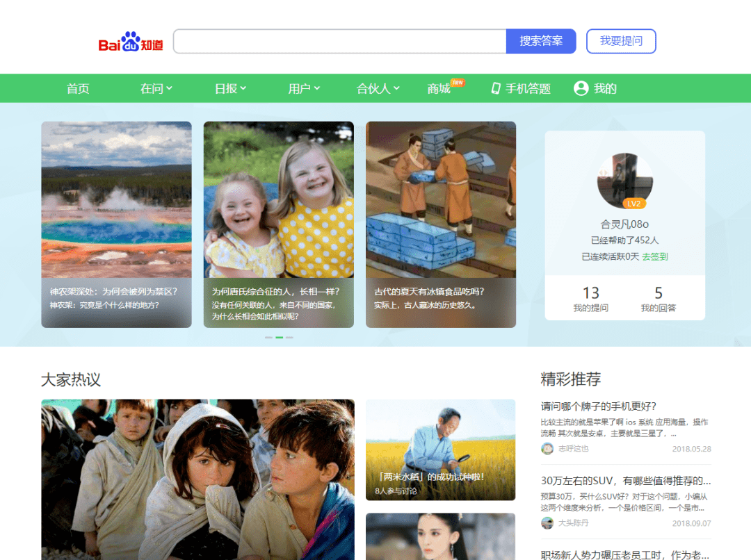Image resolution: width=751 pixels, height=560 pixels.
Task: Select the first carousel indicator dash
Action: pyautogui.click(x=268, y=338)
